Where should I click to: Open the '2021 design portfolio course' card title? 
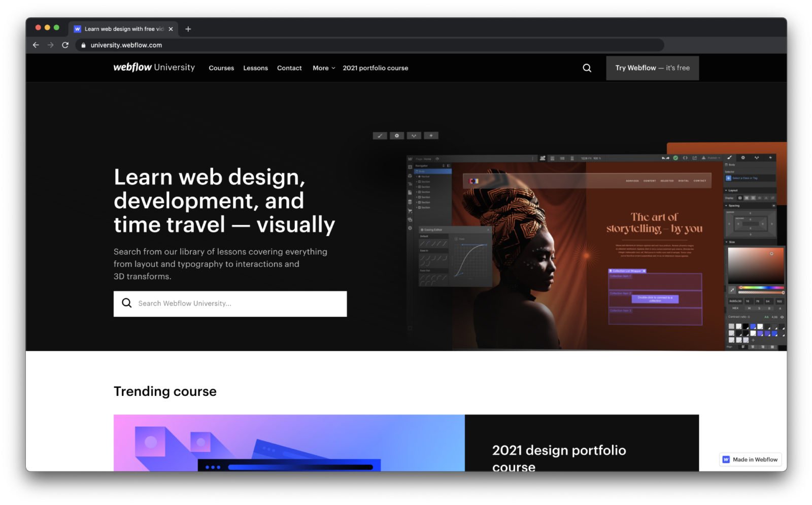point(559,458)
